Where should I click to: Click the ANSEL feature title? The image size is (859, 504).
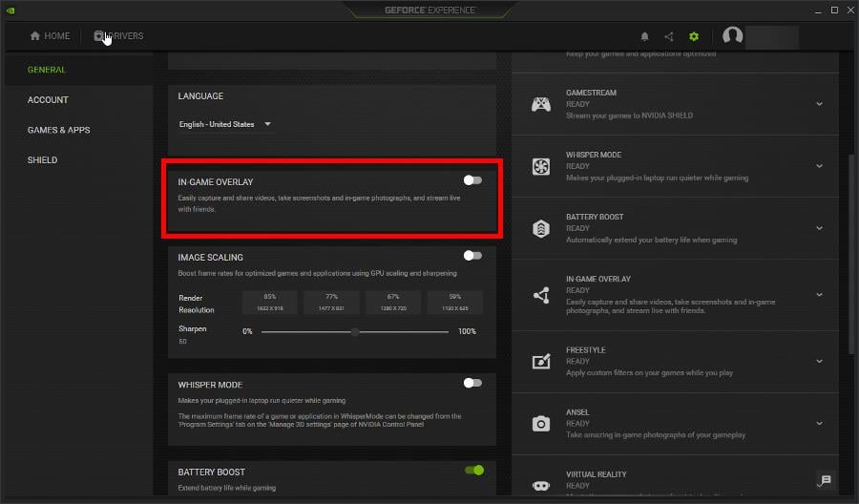point(577,412)
